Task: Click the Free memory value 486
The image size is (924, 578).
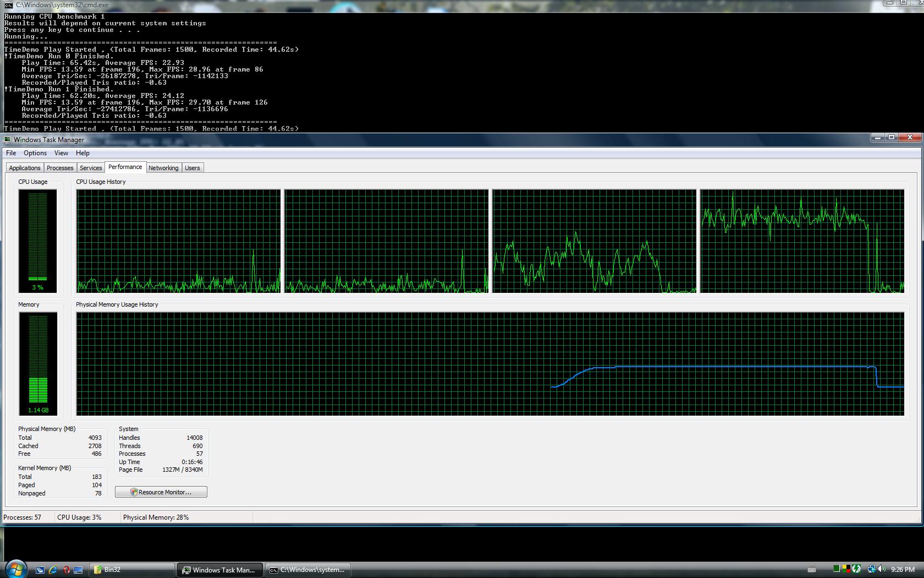Action: point(97,454)
